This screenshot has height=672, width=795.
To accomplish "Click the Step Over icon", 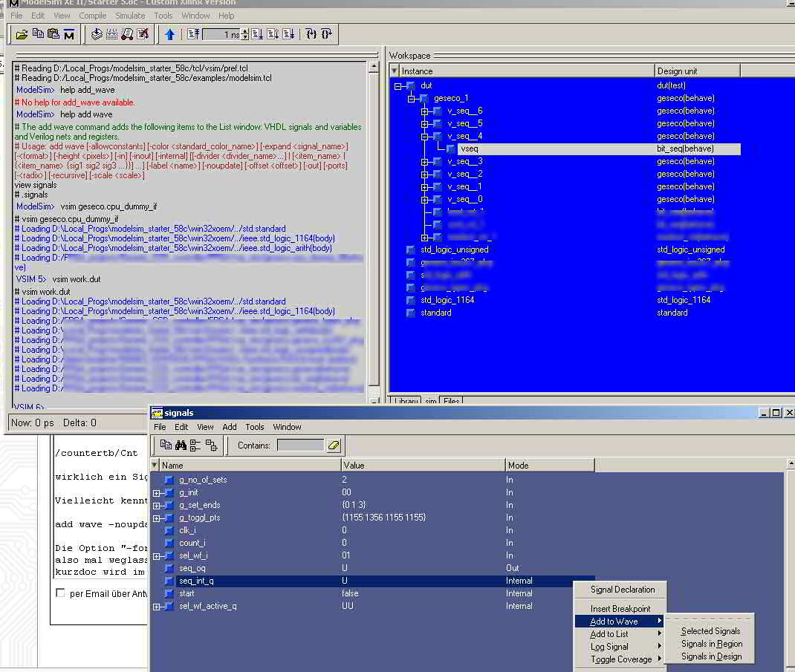I will pos(326,34).
